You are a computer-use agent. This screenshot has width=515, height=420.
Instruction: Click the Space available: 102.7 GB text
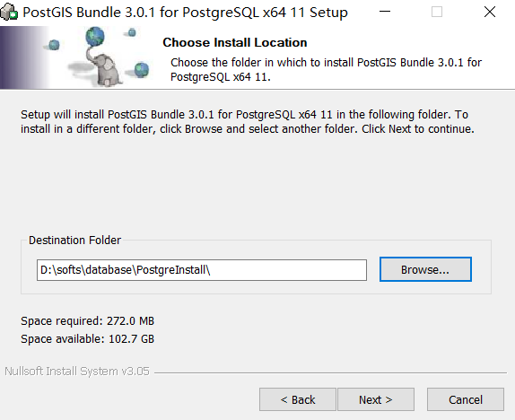point(87,339)
